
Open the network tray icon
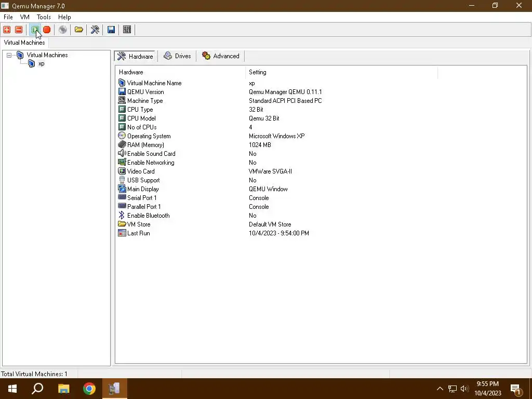click(x=453, y=389)
